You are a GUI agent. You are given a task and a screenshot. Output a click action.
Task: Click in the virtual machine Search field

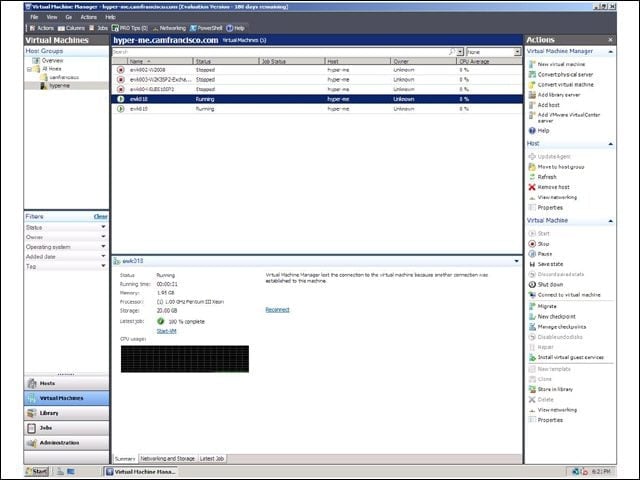point(280,52)
